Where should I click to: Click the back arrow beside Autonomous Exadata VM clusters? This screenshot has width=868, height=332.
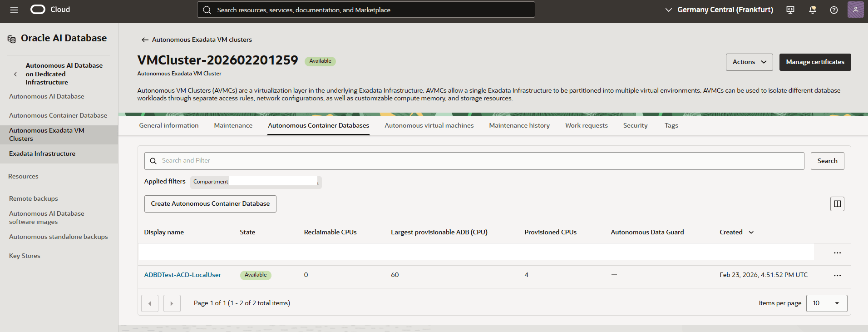(x=145, y=40)
